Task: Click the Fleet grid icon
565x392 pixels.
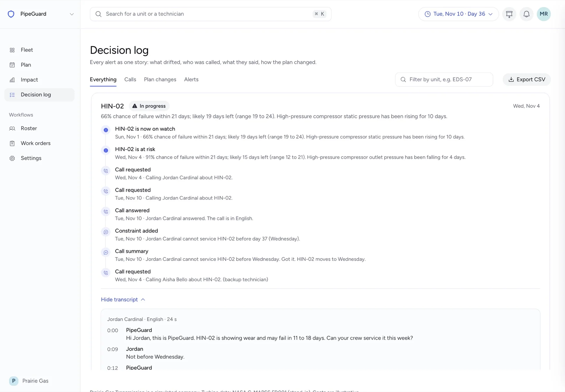Action: pyautogui.click(x=12, y=50)
